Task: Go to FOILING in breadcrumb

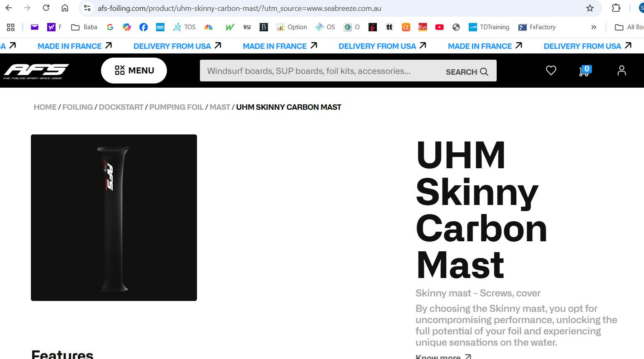Action: coord(78,107)
